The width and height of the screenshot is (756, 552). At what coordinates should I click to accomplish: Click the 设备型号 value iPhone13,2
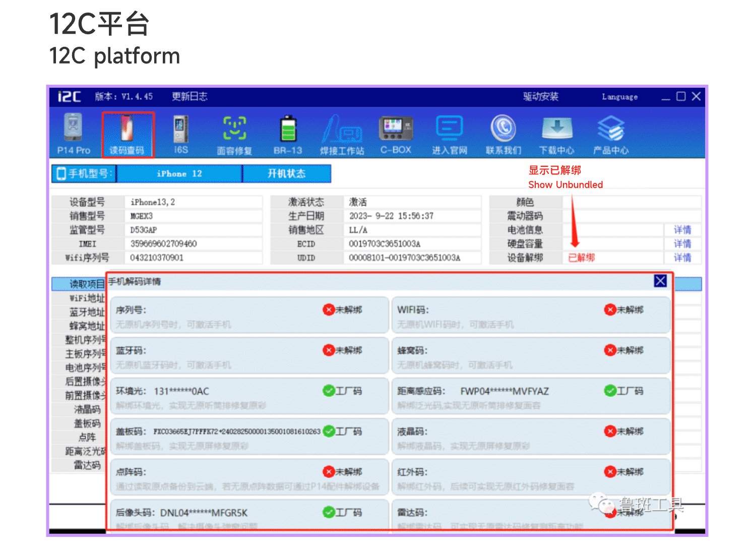pyautogui.click(x=153, y=202)
